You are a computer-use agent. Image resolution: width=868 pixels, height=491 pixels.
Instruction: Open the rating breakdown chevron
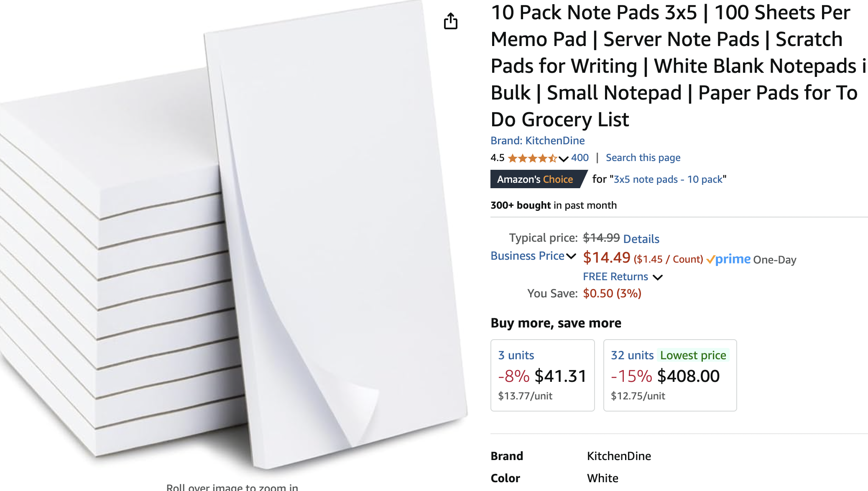coord(564,159)
